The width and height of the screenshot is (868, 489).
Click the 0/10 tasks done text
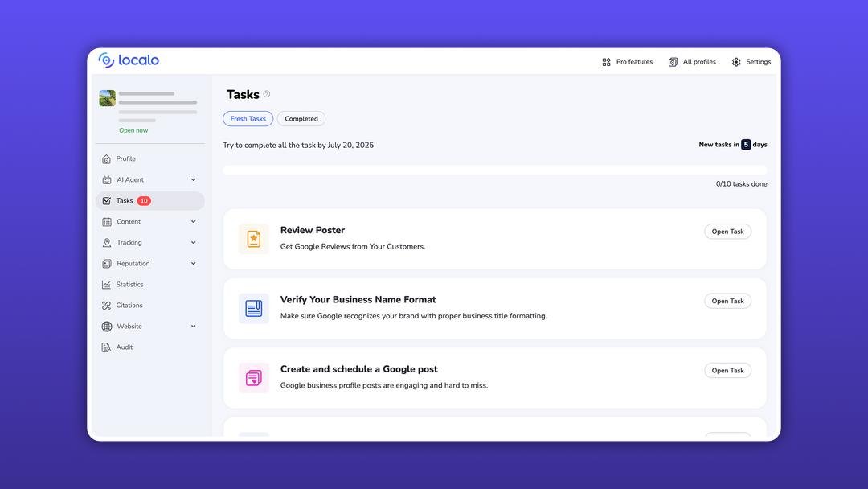(x=741, y=184)
